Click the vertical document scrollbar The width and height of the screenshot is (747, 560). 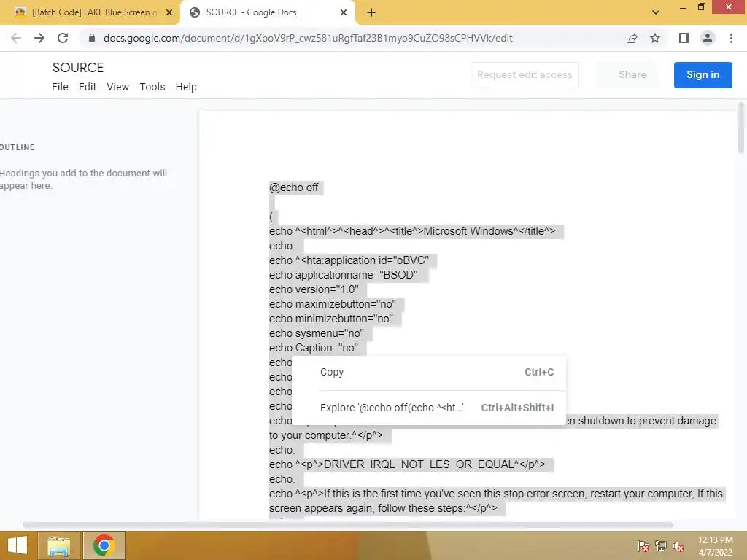pyautogui.click(x=741, y=128)
